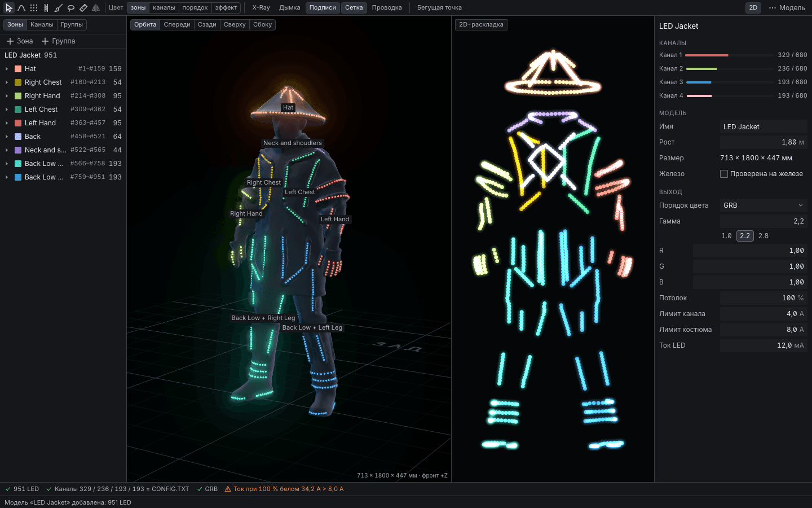The height and width of the screenshot is (508, 812).
Task: Set gamma preset to 2.8
Action: point(764,236)
